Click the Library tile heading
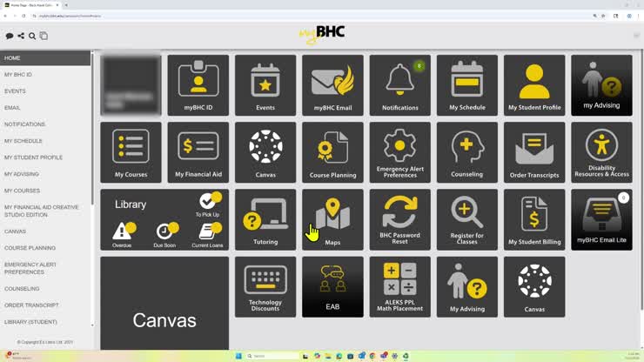This screenshot has width=644, height=362. click(x=131, y=204)
